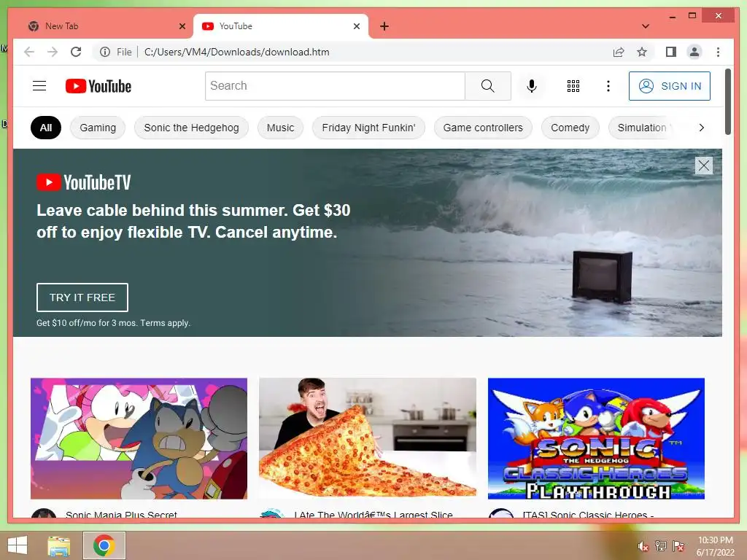Open the I Ate The World's Largest Slice title
The image size is (747, 560).
point(373,515)
